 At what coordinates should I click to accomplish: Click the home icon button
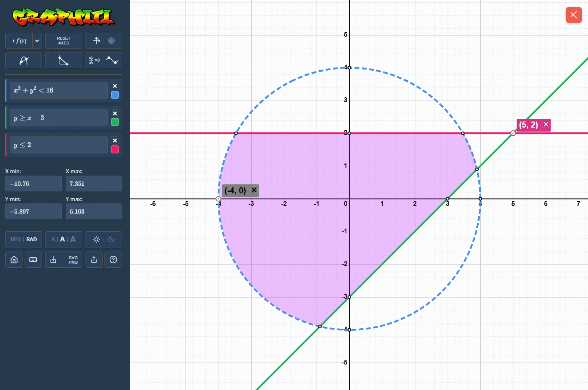coord(14,260)
